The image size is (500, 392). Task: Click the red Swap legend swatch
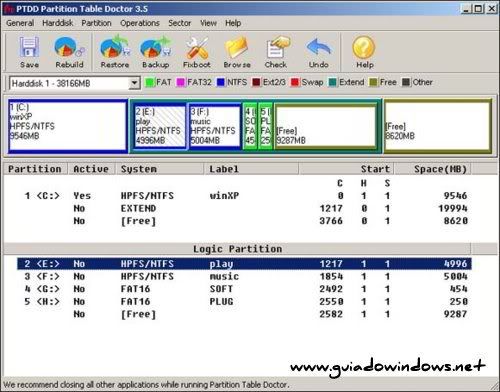295,82
